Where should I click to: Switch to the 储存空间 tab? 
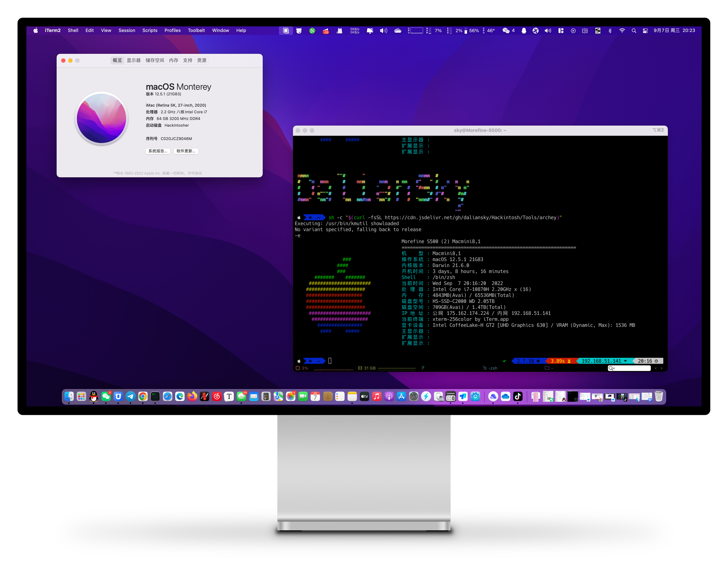155,61
